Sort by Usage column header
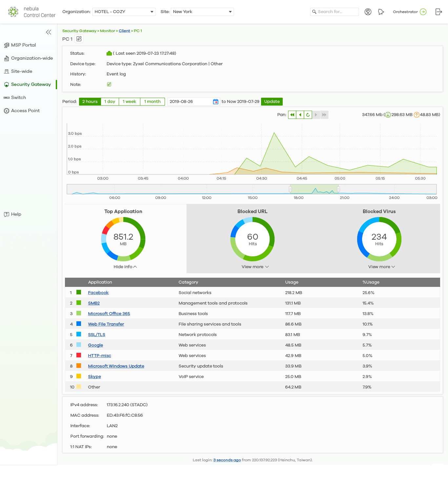The width and height of the screenshot is (448, 479). [x=292, y=282]
